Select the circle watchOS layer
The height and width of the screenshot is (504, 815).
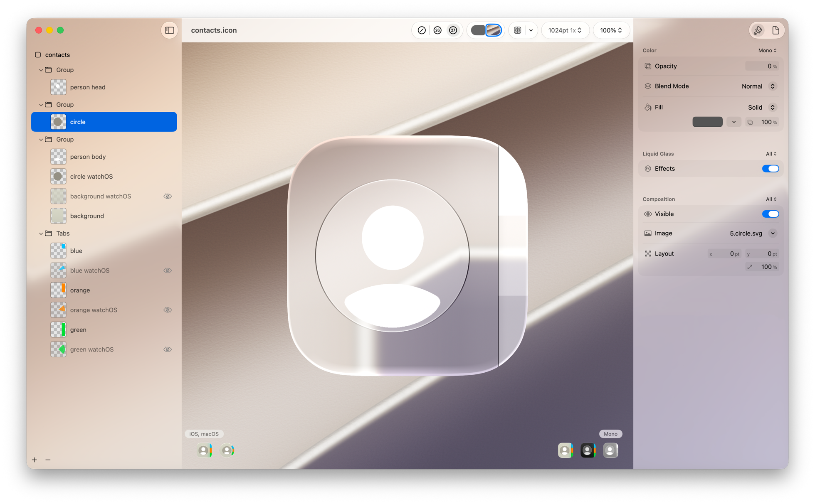104,177
